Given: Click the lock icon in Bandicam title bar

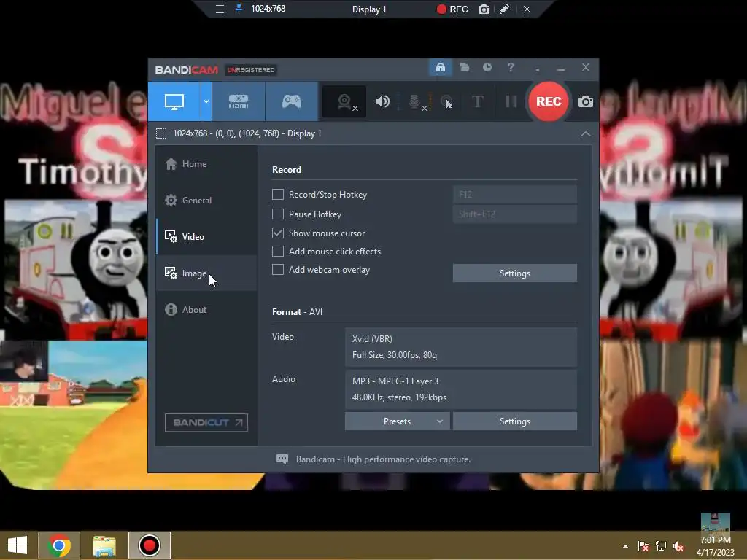Looking at the screenshot, I should [440, 68].
